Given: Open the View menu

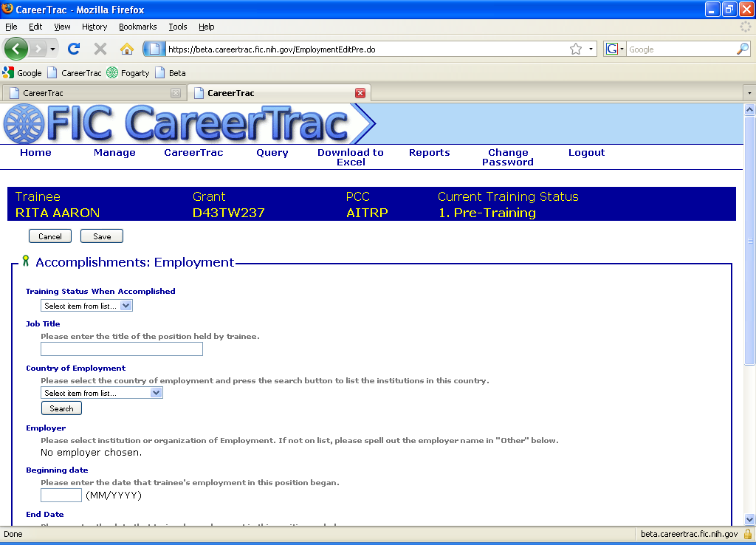Looking at the screenshot, I should pyautogui.click(x=62, y=27).
